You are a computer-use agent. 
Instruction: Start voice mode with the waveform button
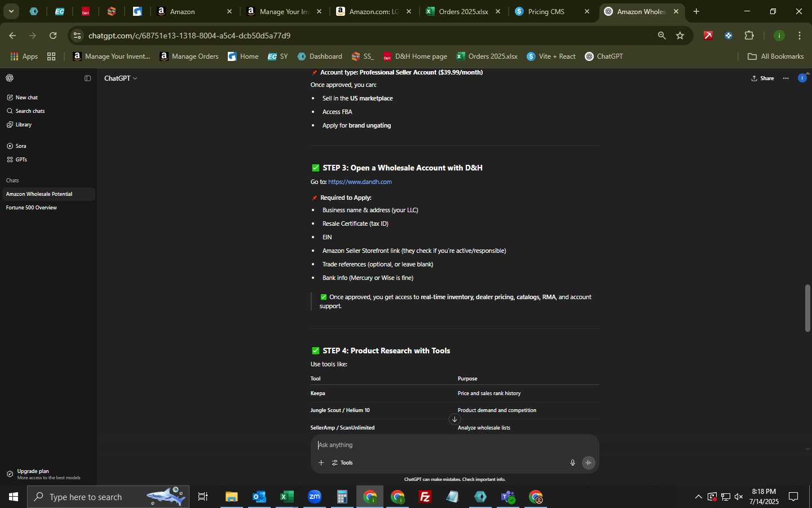click(x=588, y=463)
